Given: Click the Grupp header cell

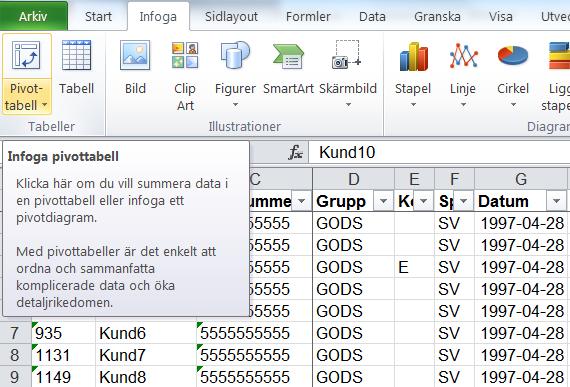Looking at the screenshot, I should [x=354, y=201].
